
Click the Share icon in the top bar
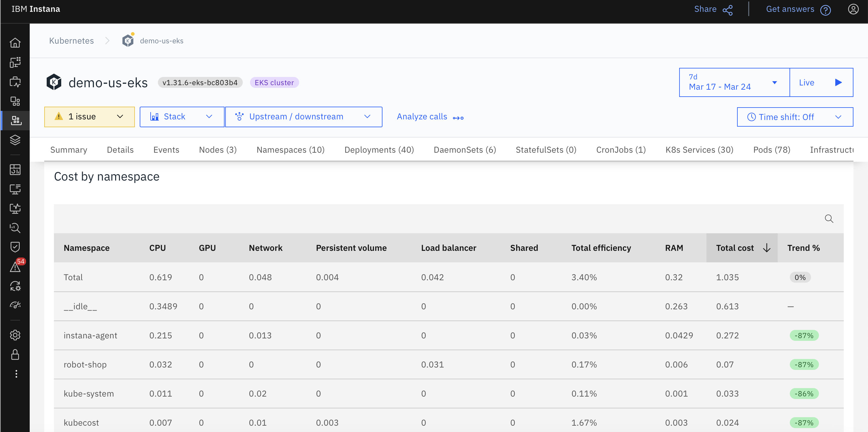pyautogui.click(x=727, y=9)
